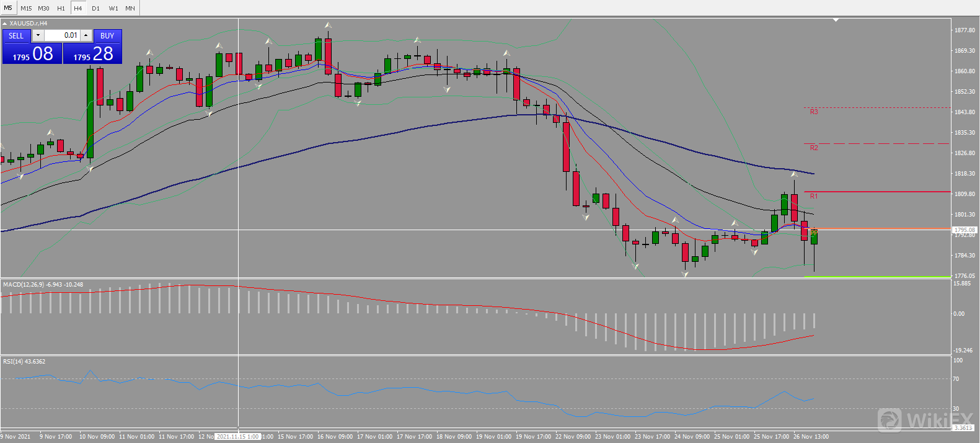Select the R1 pivot level label
The image size is (980, 443).
(814, 196)
